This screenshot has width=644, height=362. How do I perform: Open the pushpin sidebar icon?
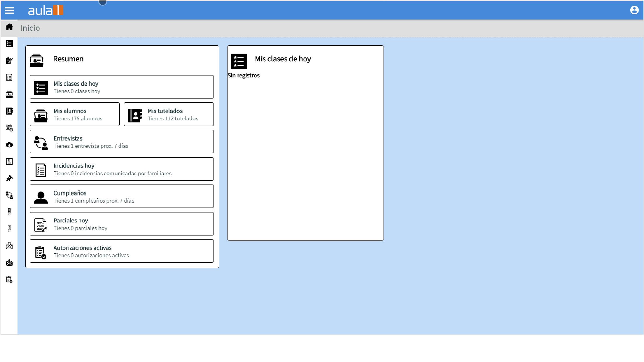9,178
